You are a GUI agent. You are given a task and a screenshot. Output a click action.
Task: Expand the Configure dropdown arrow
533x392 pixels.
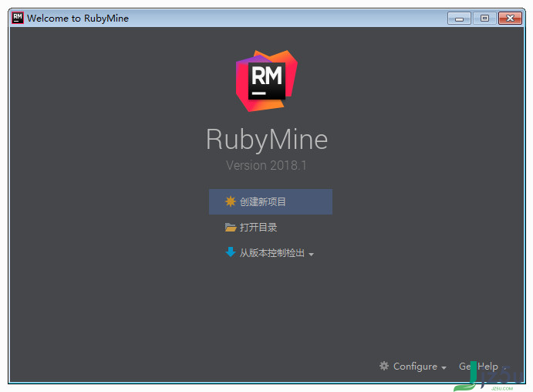pos(444,367)
